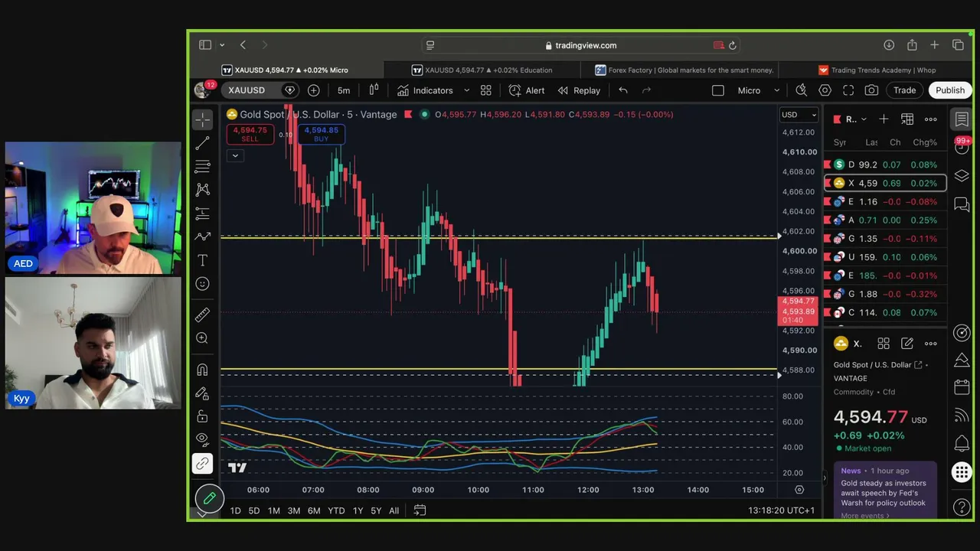The image size is (980, 551).
Task: Open the indicator templates grid
Action: 485,90
